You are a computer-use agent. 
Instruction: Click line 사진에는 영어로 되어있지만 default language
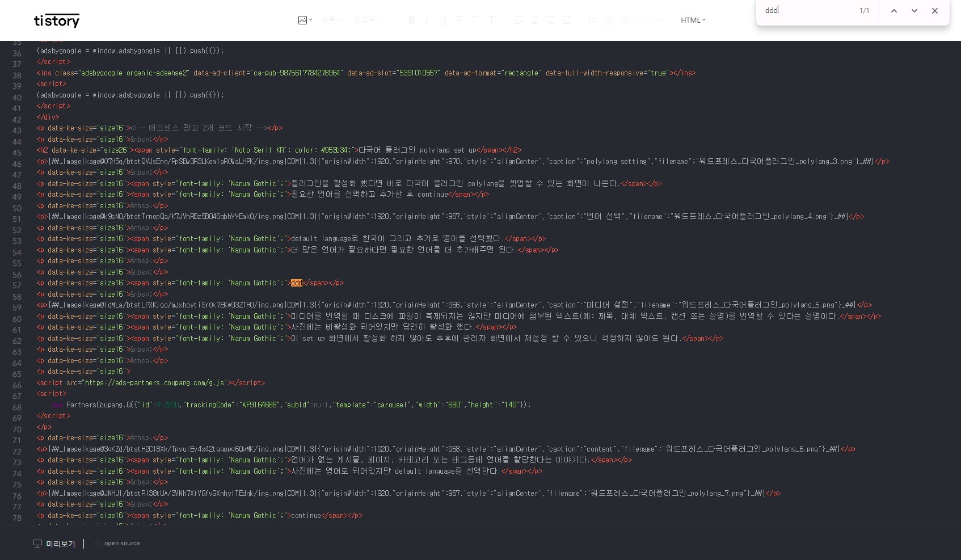289,471
